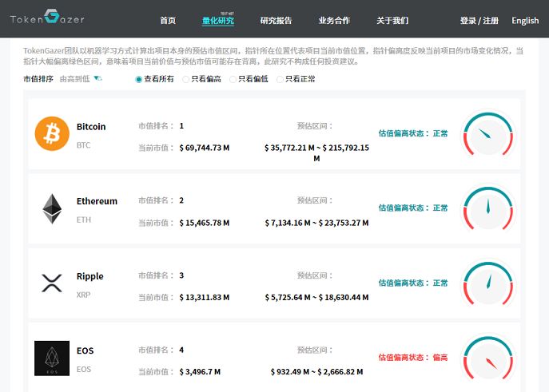Open the Ripple project name
Image resolution: width=549 pixels, height=392 pixels.
[x=90, y=276]
